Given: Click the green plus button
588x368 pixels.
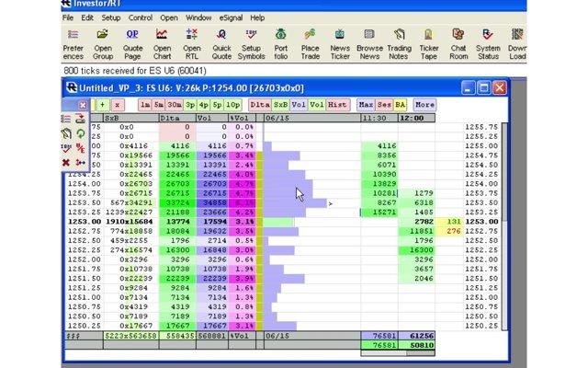Looking at the screenshot, I should click(x=102, y=105).
